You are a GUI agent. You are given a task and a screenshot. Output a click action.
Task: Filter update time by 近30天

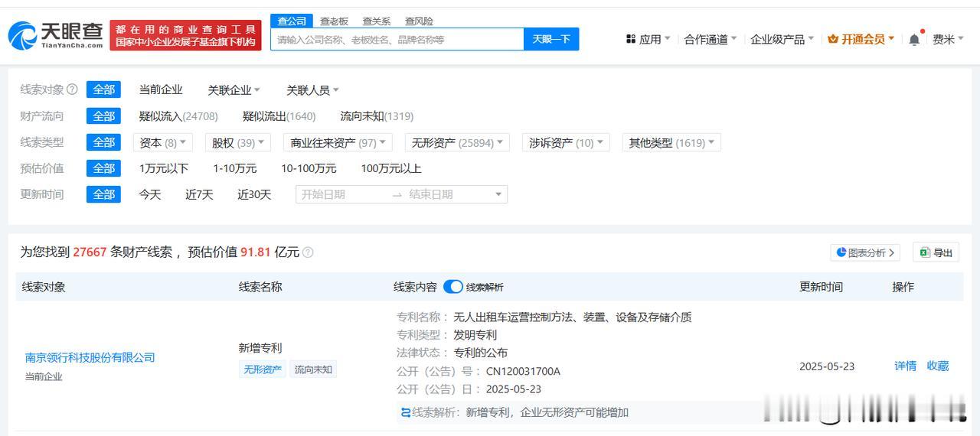[x=254, y=194]
